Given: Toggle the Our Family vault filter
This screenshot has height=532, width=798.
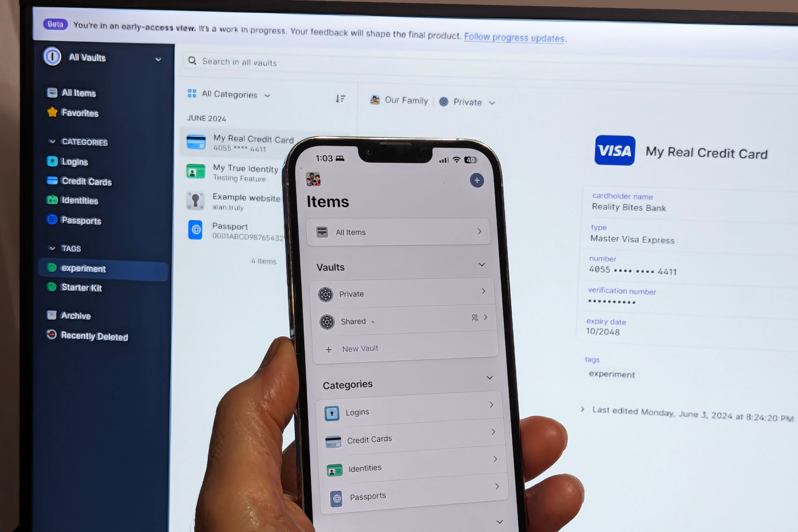Looking at the screenshot, I should pos(399,101).
